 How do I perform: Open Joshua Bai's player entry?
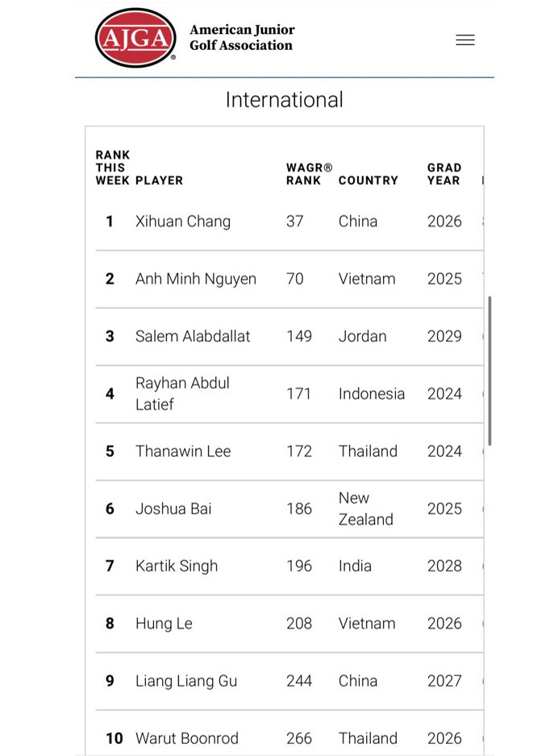[x=173, y=509]
